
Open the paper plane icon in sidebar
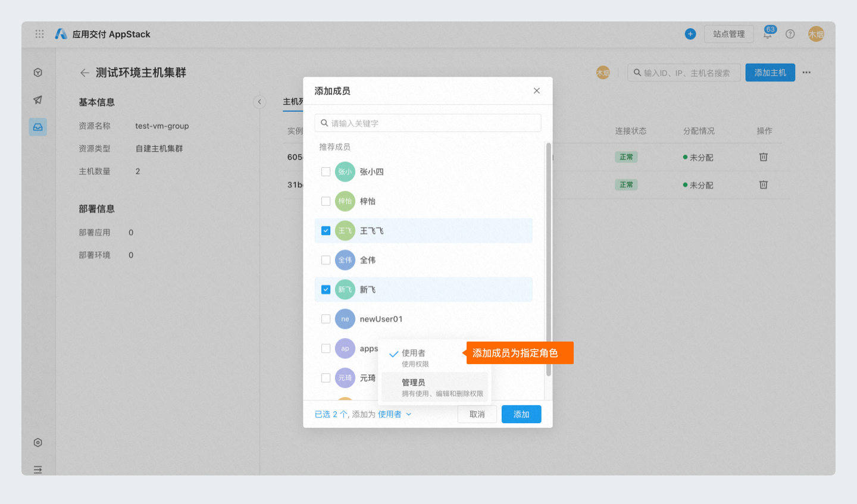pyautogui.click(x=38, y=100)
